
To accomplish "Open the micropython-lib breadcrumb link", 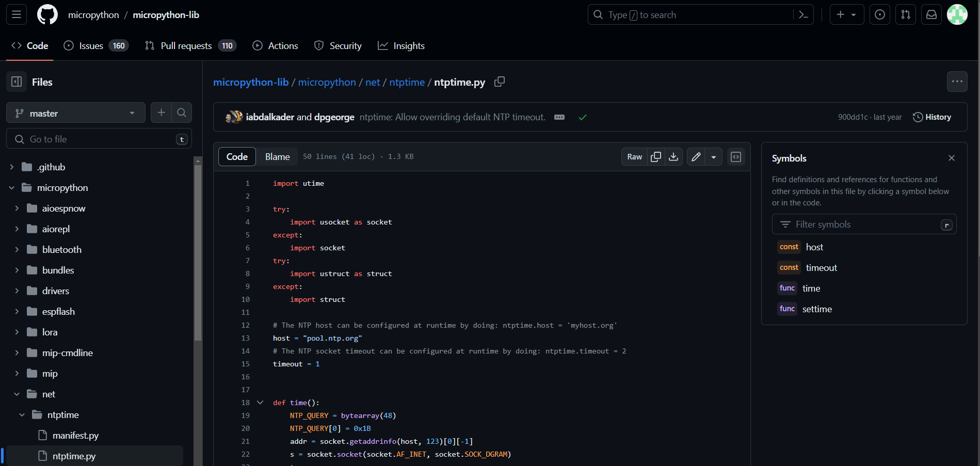I will click(x=251, y=82).
